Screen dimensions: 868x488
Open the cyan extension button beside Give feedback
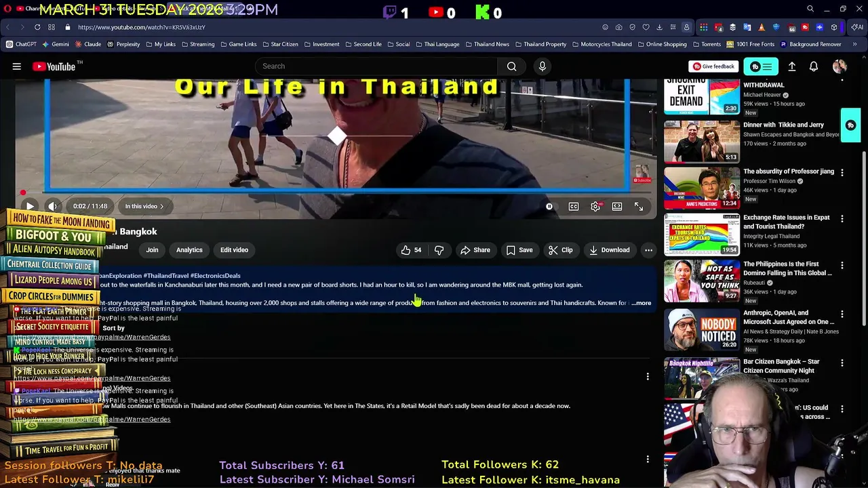[x=760, y=66]
